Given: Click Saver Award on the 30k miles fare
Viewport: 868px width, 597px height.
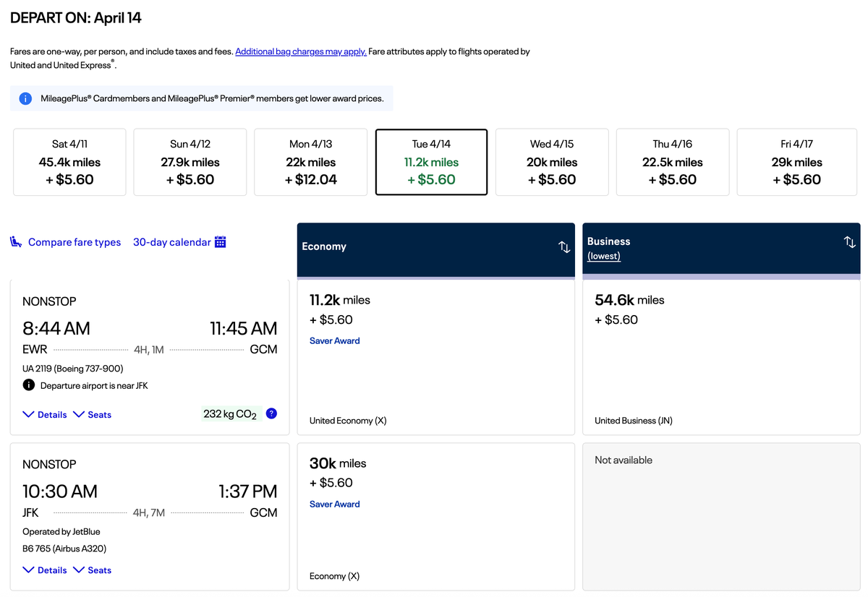Looking at the screenshot, I should [334, 503].
